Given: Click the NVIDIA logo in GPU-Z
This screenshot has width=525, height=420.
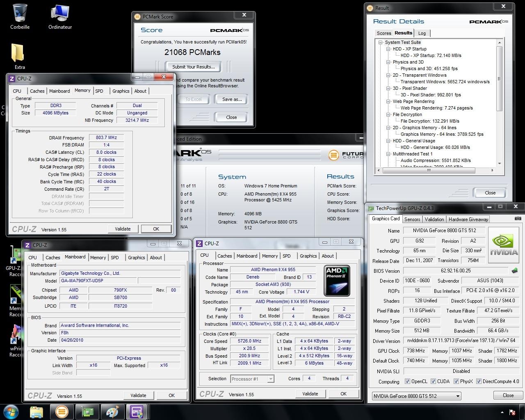Looking at the screenshot, I should (504, 245).
